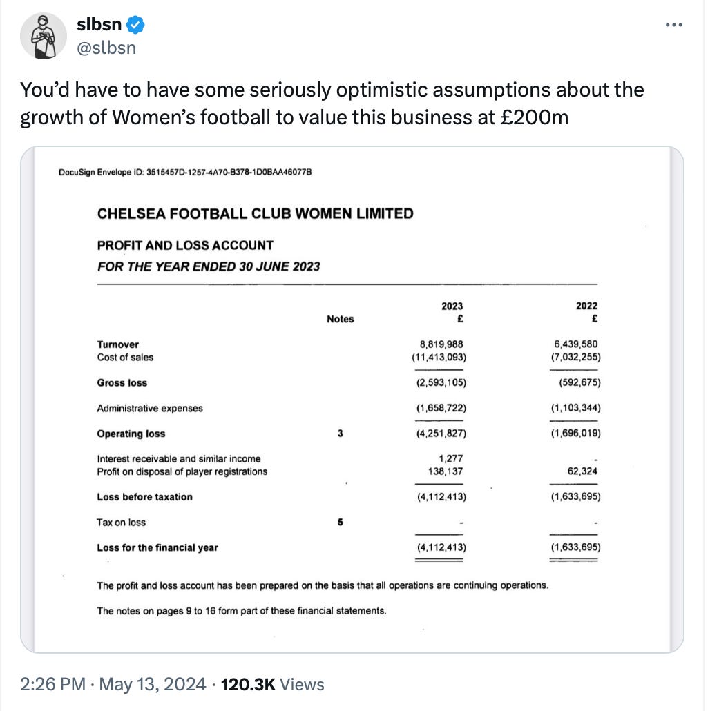Click note reference 5 beside Tax on loss

[341, 522]
